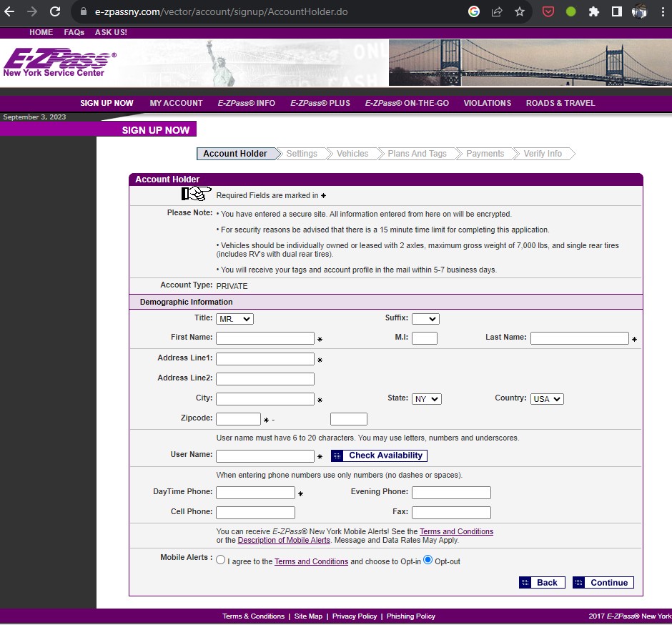Select the Settings step tab
The height and width of the screenshot is (625, 672).
(302, 154)
